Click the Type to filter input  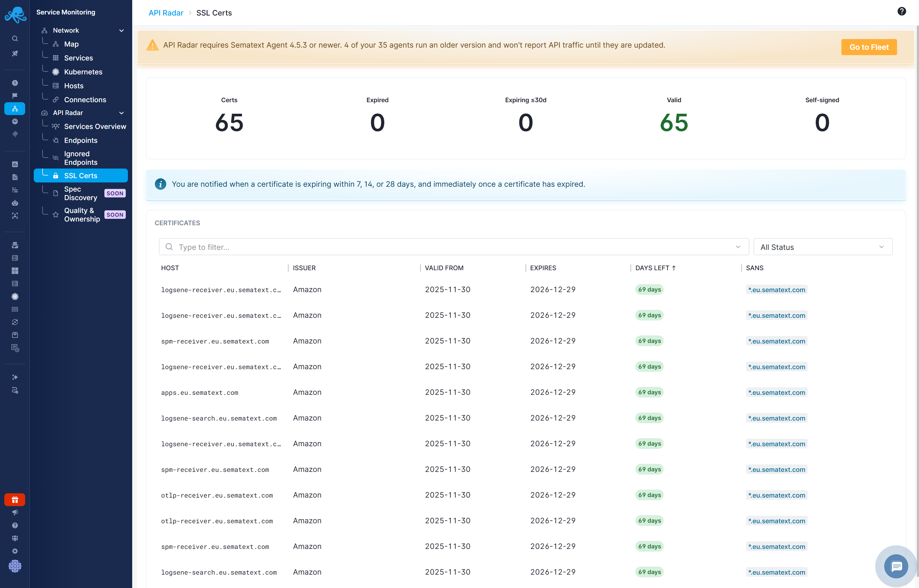tap(454, 247)
